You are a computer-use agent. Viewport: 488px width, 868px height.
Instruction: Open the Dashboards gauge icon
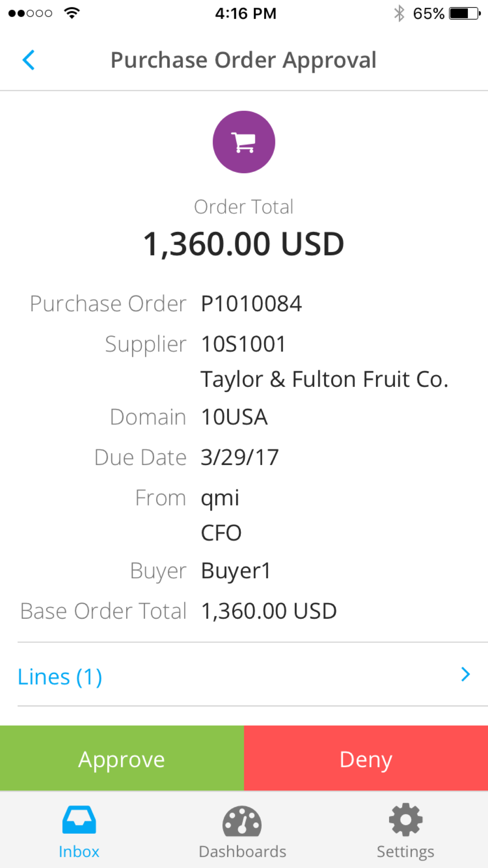(242, 821)
